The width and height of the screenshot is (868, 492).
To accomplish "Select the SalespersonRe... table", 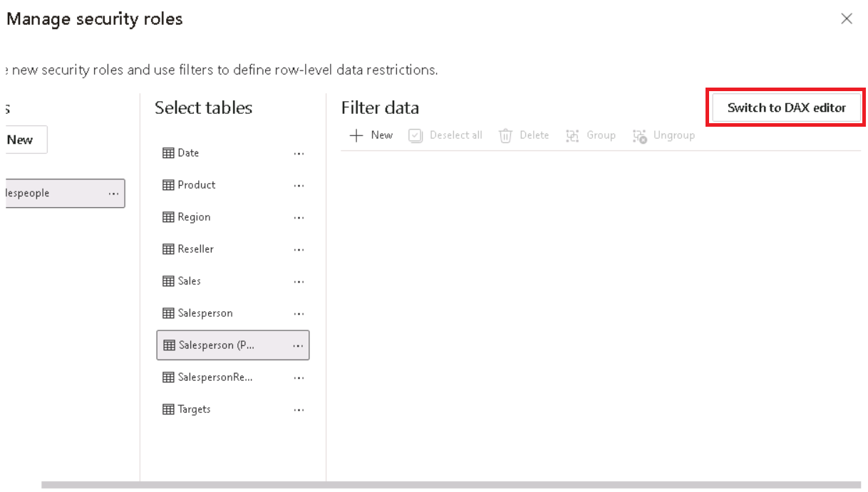I will pos(233,377).
